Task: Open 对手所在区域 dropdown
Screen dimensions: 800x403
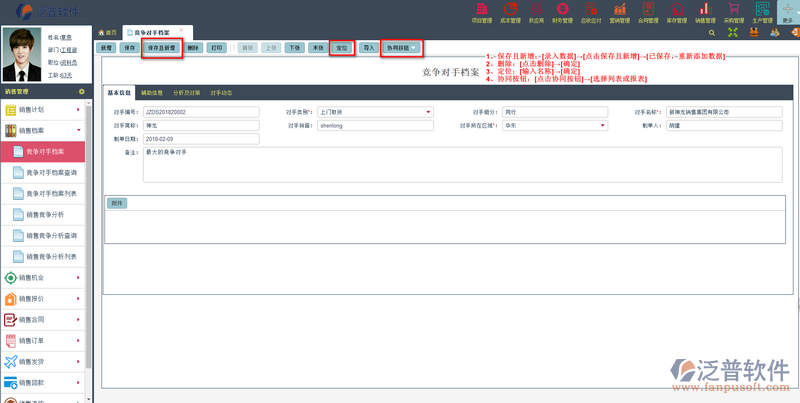Action: tap(603, 125)
